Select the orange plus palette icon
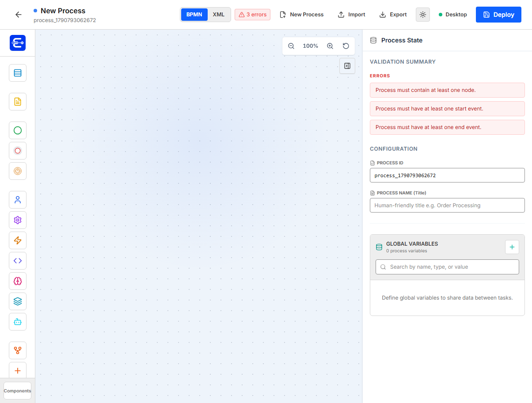The image size is (532, 403). 18,371
